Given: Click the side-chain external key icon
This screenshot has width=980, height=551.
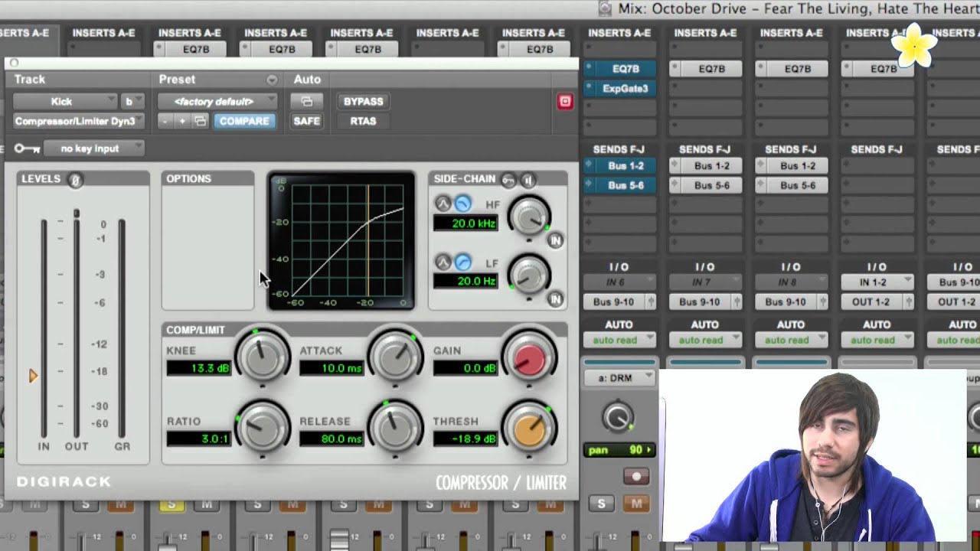Looking at the screenshot, I should click(508, 180).
